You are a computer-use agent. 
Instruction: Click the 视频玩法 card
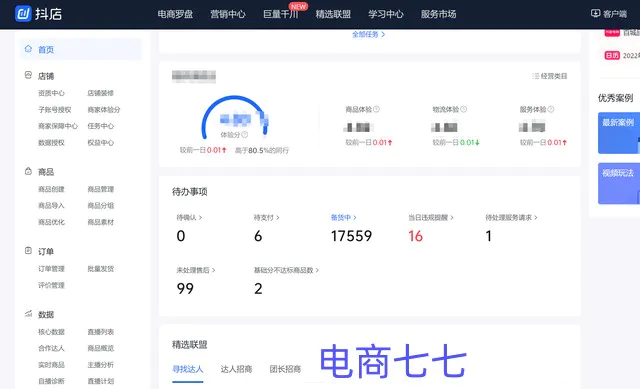(619, 184)
